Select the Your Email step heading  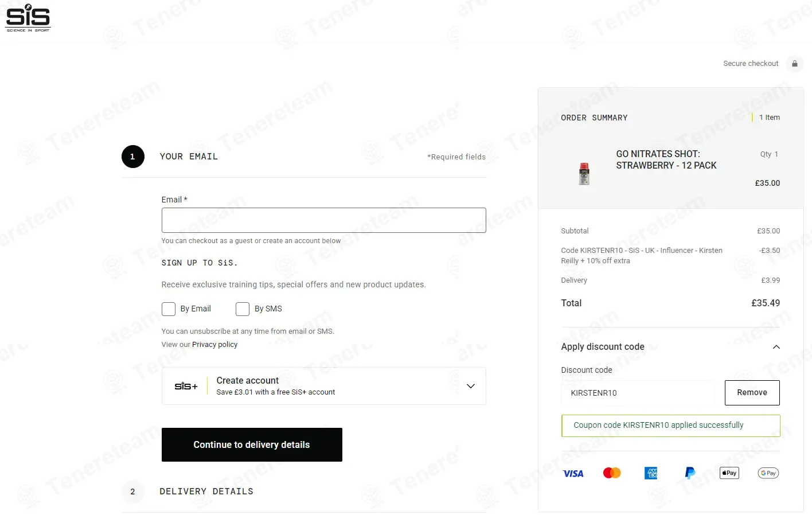coord(189,157)
